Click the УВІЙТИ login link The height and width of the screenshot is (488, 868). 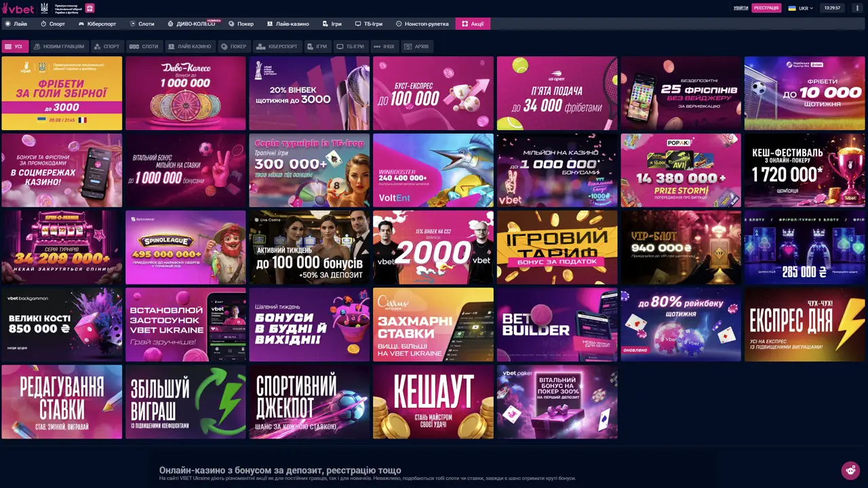point(741,8)
